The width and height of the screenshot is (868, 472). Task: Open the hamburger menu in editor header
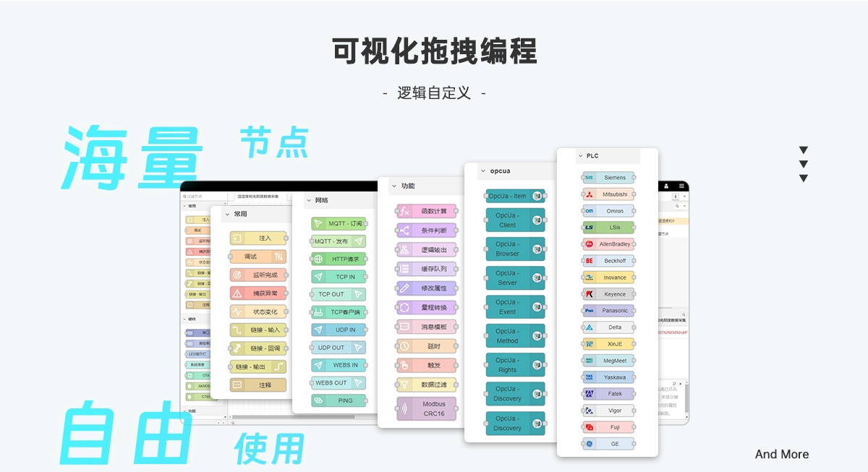tap(681, 186)
